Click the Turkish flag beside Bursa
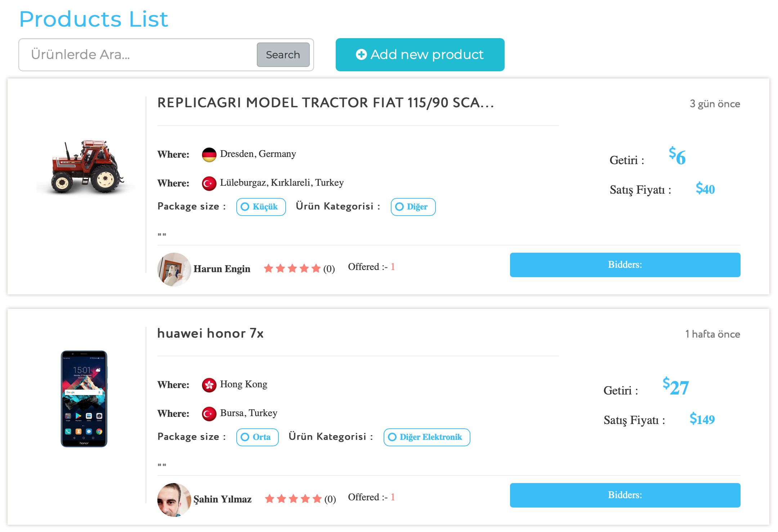Viewport: 778px width, 532px height. click(209, 414)
